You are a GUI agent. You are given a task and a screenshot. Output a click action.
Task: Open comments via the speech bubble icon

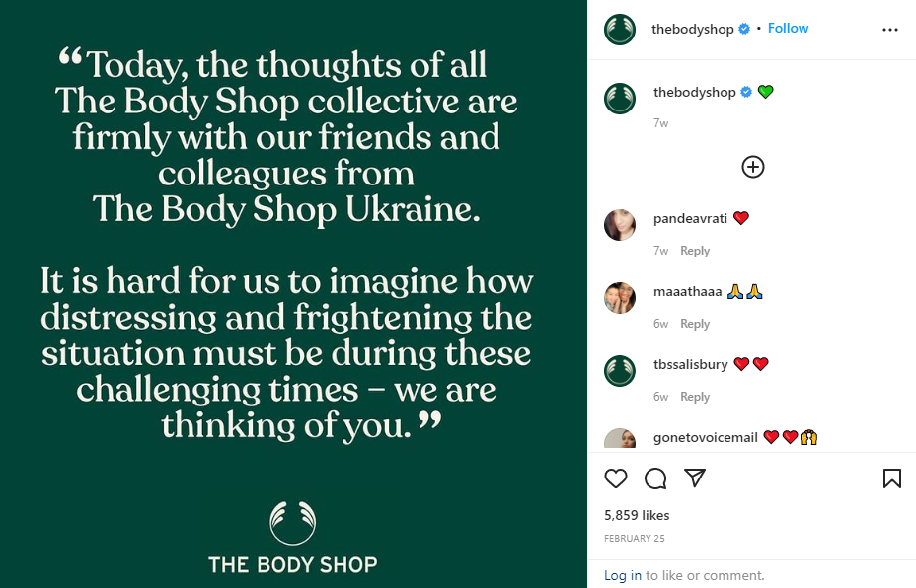655,478
